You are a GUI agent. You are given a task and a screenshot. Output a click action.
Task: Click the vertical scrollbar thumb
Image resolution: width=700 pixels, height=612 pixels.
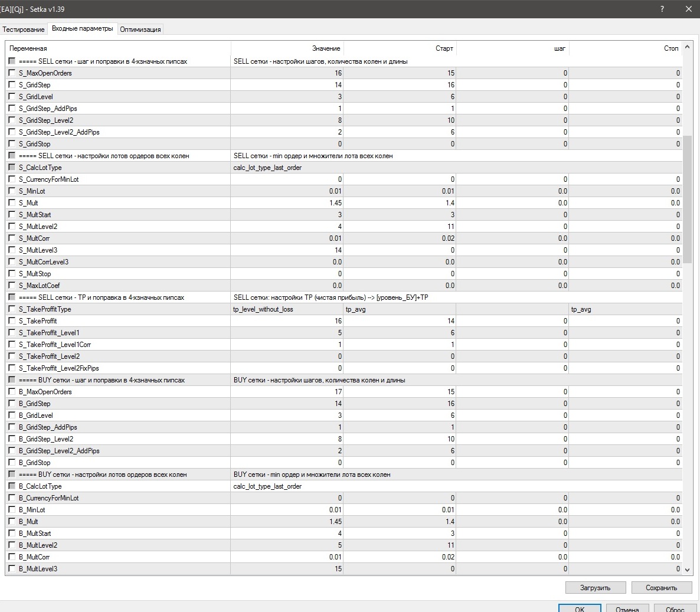688,199
